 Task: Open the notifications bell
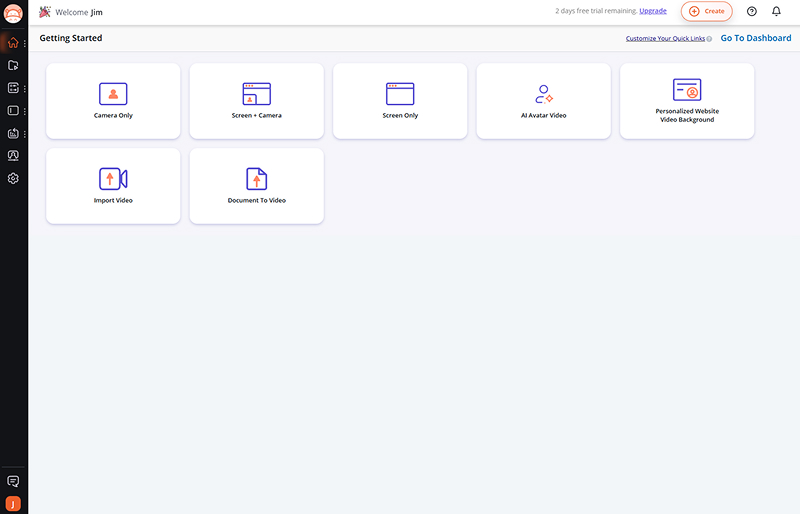[x=776, y=11]
